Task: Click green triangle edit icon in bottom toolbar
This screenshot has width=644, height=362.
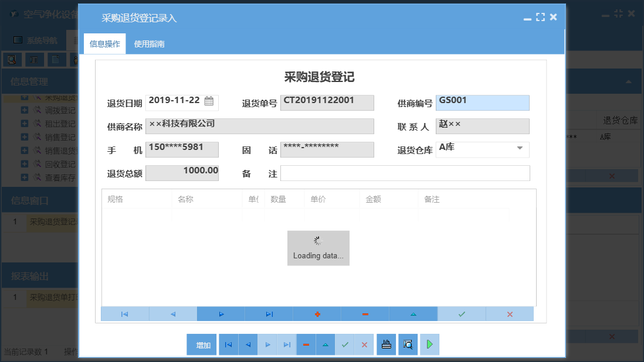Action: (x=325, y=344)
